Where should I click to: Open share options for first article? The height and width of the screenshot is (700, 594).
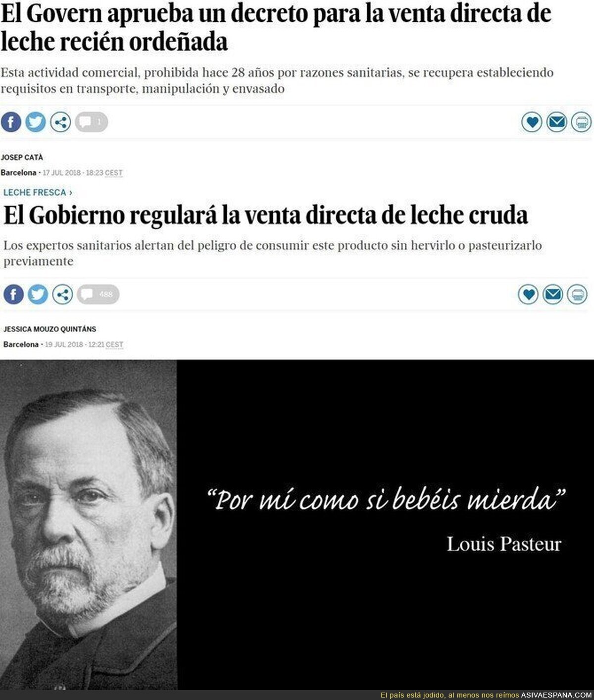(60, 122)
